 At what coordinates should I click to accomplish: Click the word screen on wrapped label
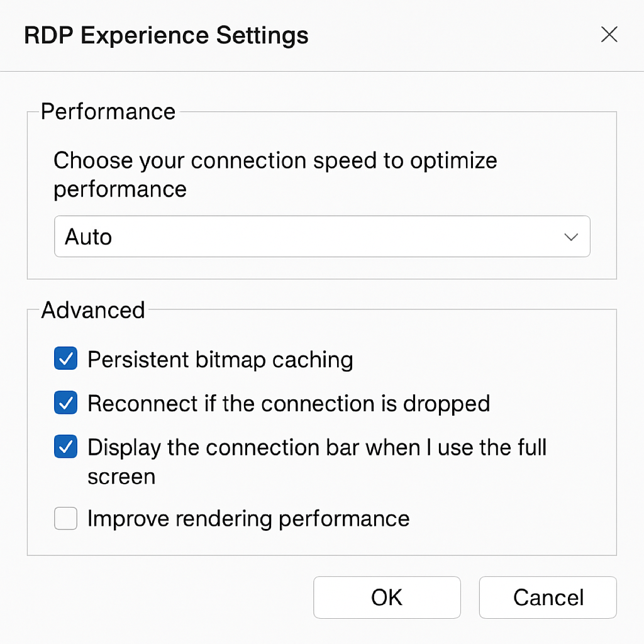(121, 477)
